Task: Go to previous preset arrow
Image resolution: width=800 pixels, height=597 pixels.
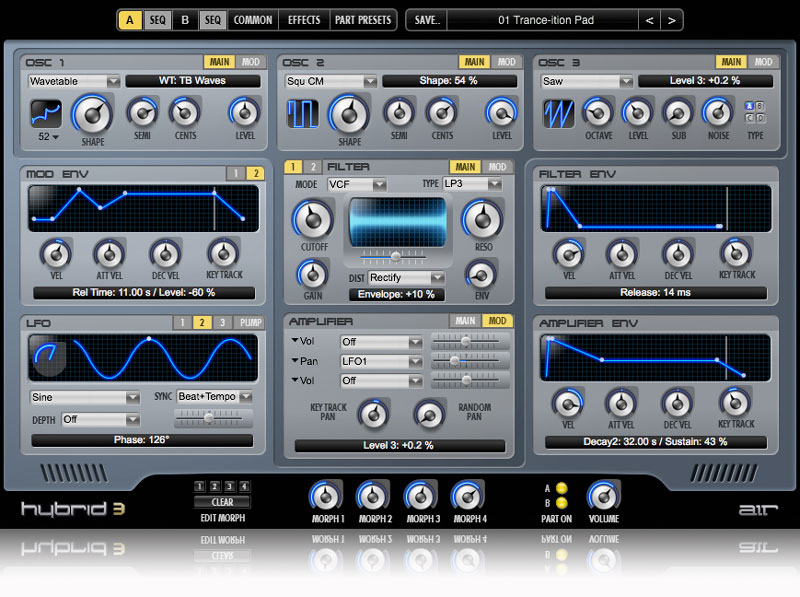Action: tap(649, 20)
